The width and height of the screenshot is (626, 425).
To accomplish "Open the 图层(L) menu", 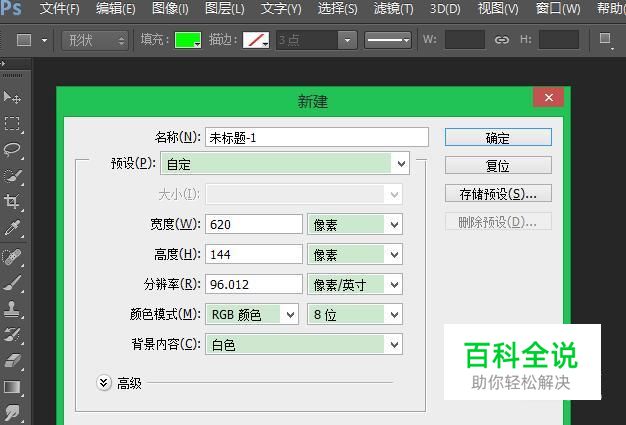I will [225, 8].
